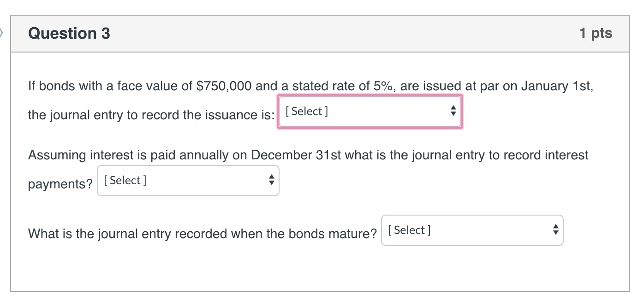Click the up-down arrows on the interest payments dropdown
Image resolution: width=644 pixels, height=304 pixels.
click(271, 181)
